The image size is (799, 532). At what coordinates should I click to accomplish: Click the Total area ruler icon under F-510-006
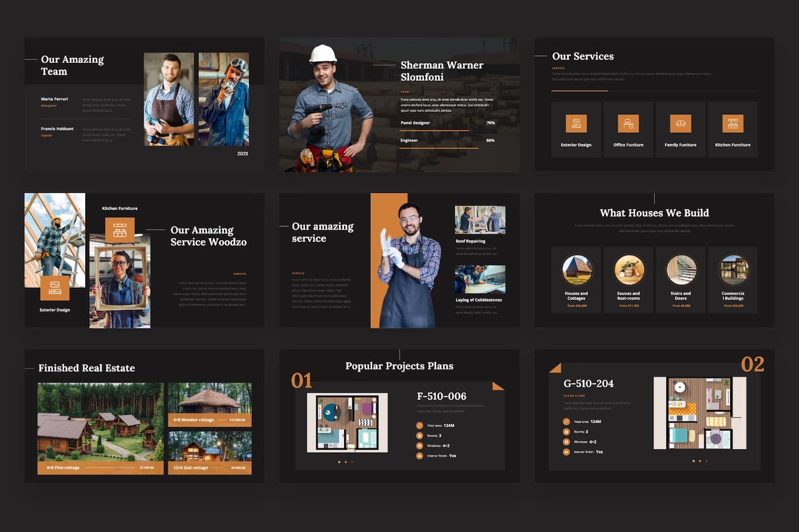(x=419, y=425)
